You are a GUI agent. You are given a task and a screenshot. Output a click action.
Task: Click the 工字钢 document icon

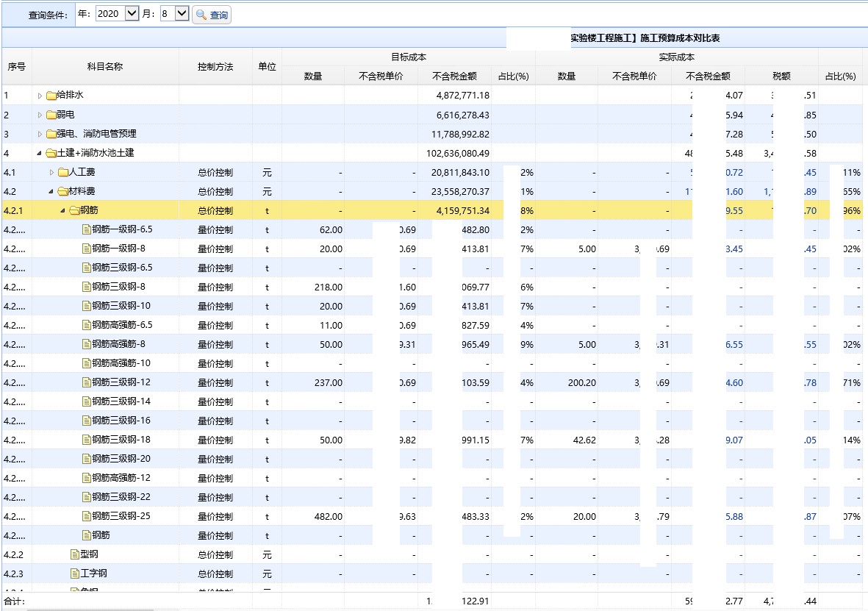pos(74,574)
